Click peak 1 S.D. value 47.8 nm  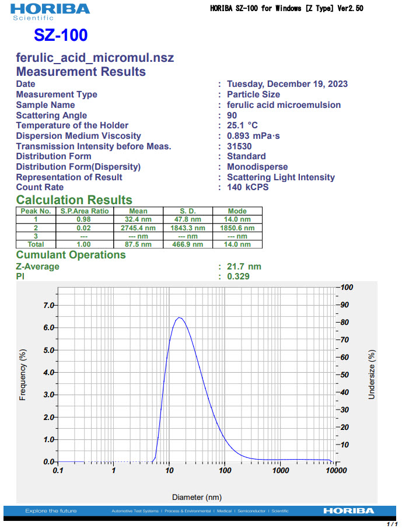coord(188,219)
